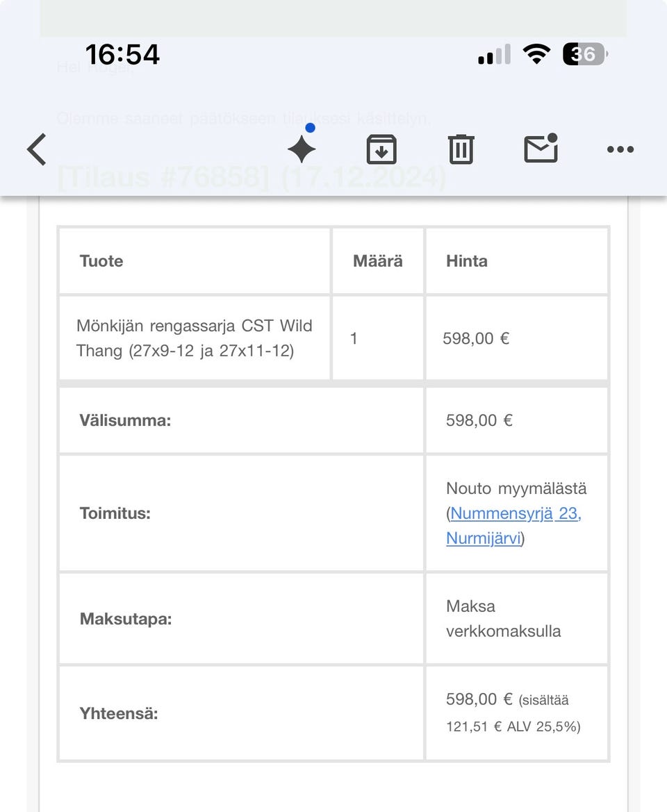Tap the back arrow to leave email

(x=37, y=149)
